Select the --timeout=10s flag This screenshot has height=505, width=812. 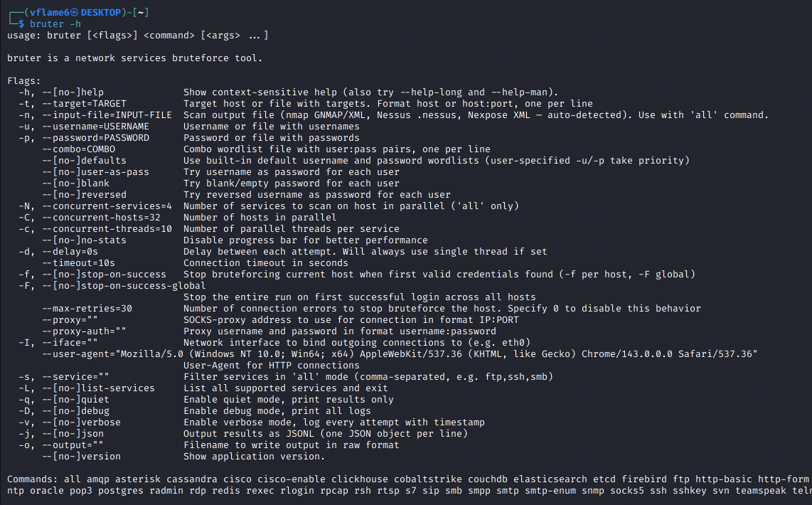point(78,263)
